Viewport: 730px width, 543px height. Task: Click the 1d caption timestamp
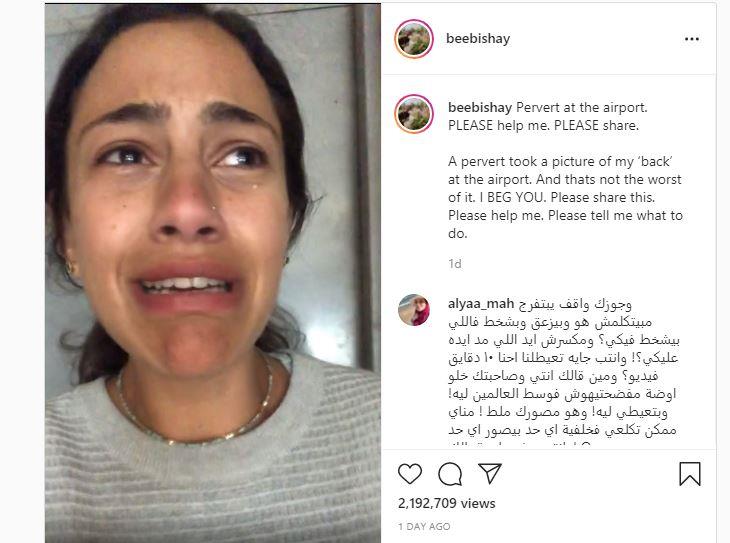[454, 264]
